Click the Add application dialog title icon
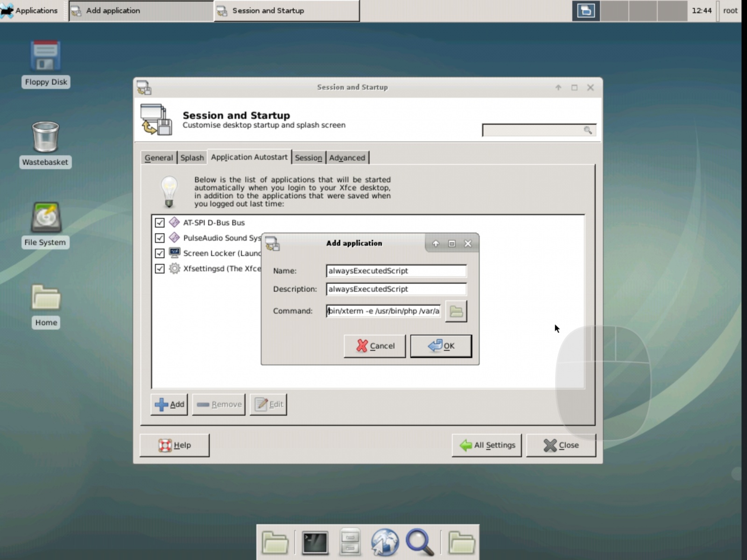747x560 pixels. 272,243
